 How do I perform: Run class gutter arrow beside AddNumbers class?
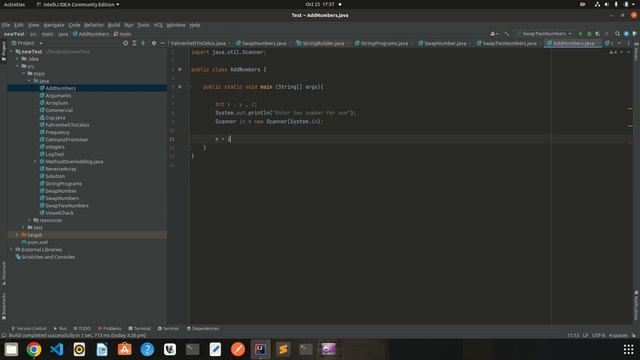coord(180,69)
